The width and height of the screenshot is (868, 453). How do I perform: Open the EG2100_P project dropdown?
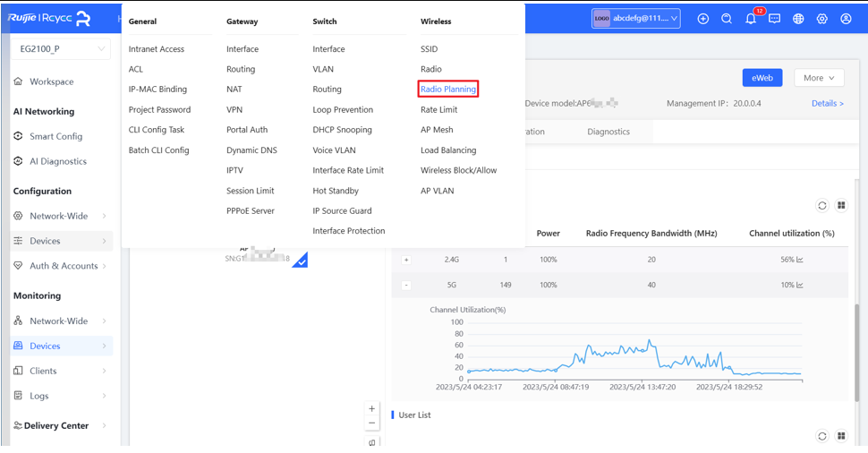61,48
